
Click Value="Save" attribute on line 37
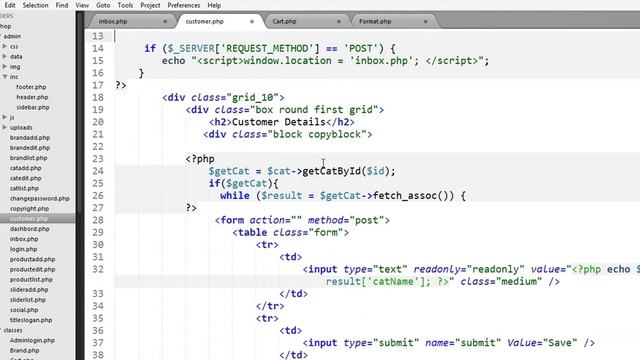pos(542,343)
